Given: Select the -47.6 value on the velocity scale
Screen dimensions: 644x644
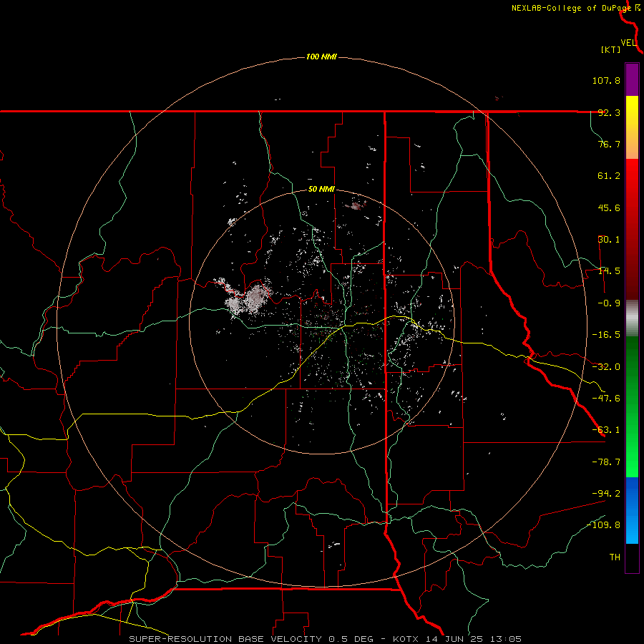Looking at the screenshot, I should [x=606, y=399].
